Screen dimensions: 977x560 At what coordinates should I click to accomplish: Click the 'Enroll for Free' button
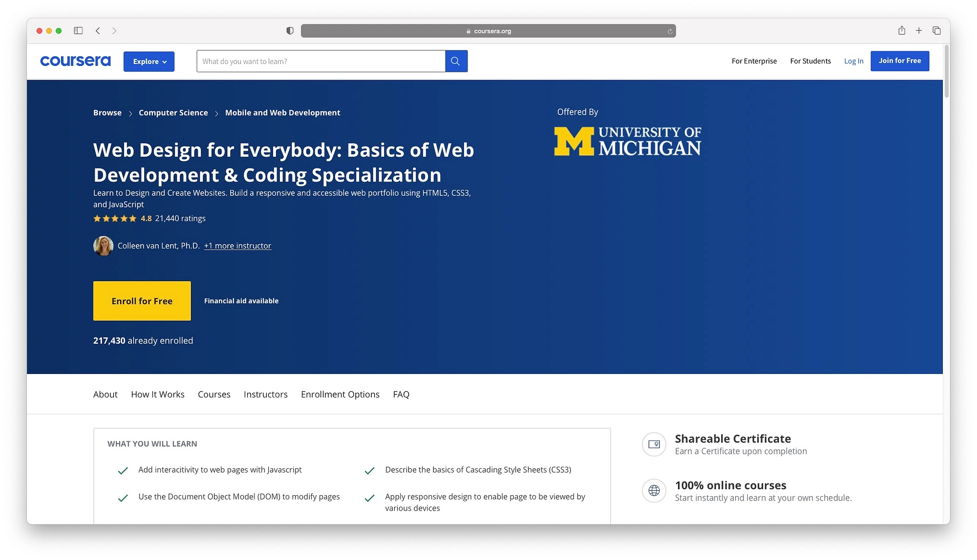pos(142,300)
